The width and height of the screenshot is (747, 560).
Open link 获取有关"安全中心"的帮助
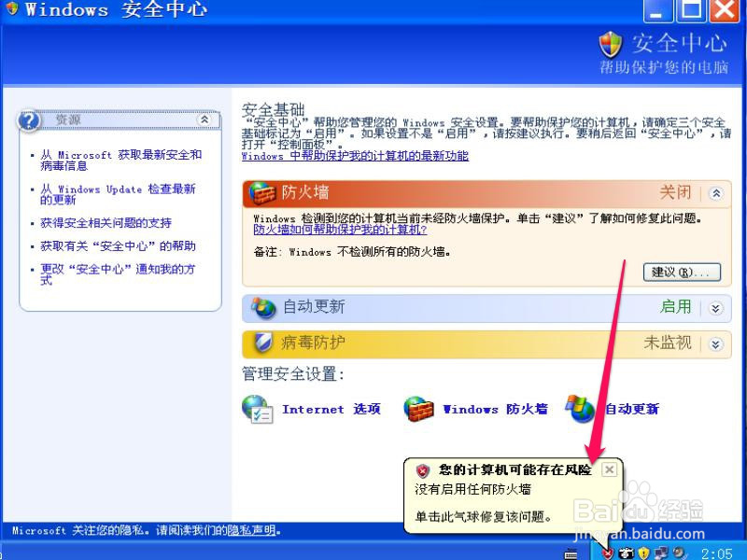pyautogui.click(x=118, y=246)
